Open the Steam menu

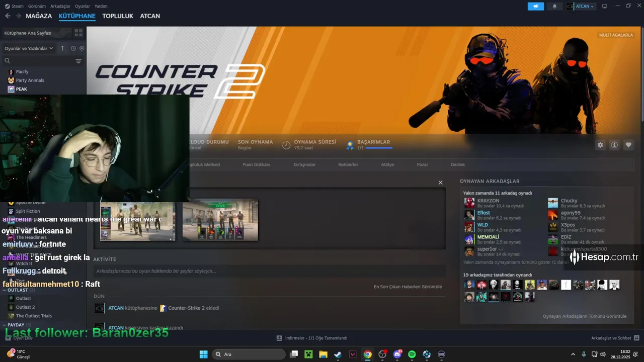[14, 6]
